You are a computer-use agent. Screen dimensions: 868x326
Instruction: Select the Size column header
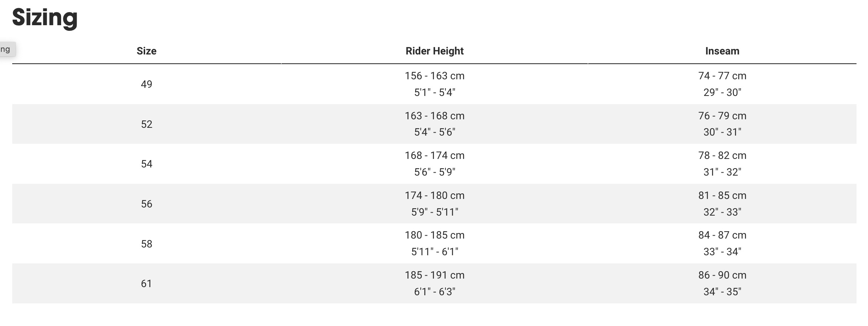coord(146,51)
